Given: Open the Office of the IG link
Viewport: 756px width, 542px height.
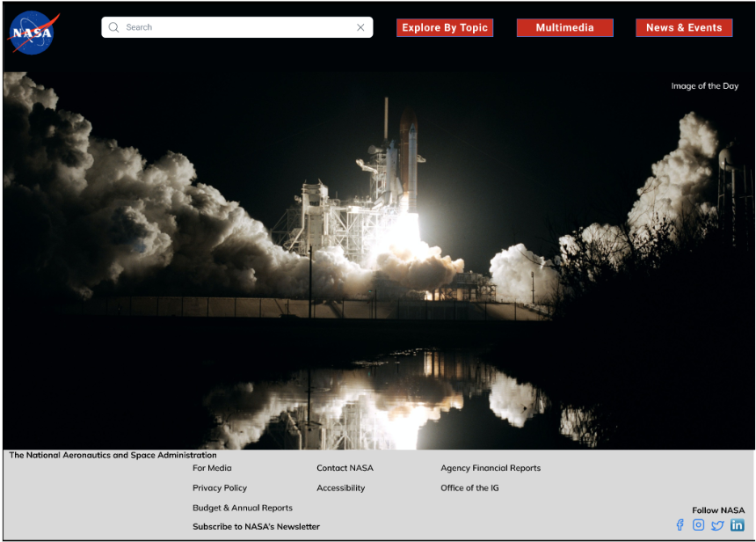Looking at the screenshot, I should (x=469, y=487).
